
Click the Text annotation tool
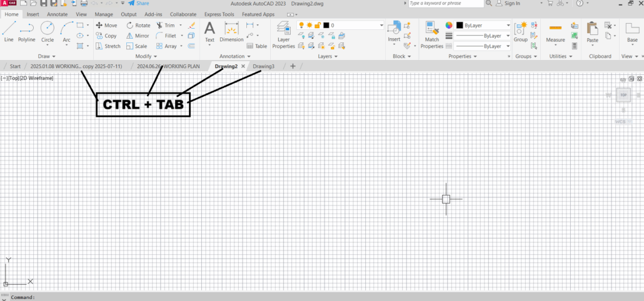tap(209, 31)
